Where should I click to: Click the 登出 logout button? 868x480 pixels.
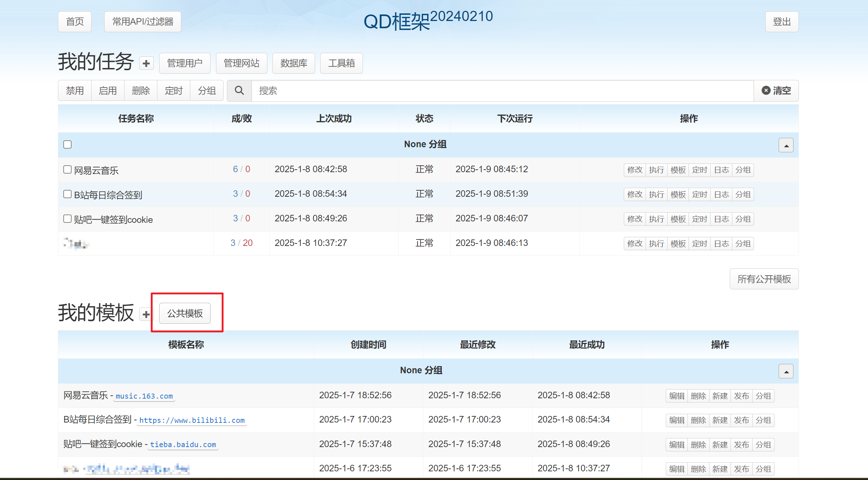point(782,22)
